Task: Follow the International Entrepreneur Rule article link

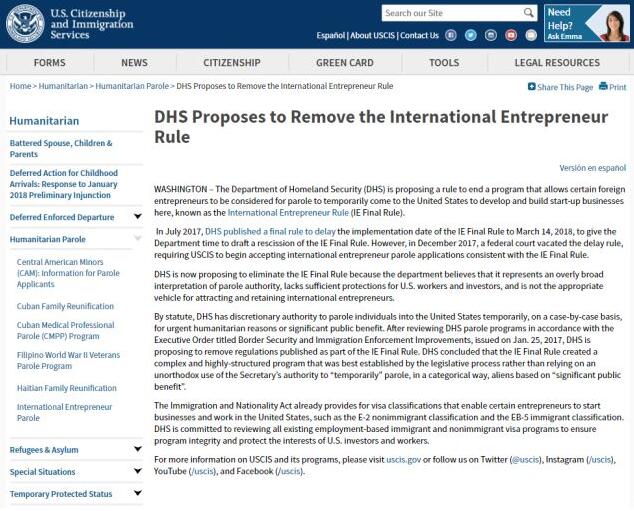Action: coord(288,213)
